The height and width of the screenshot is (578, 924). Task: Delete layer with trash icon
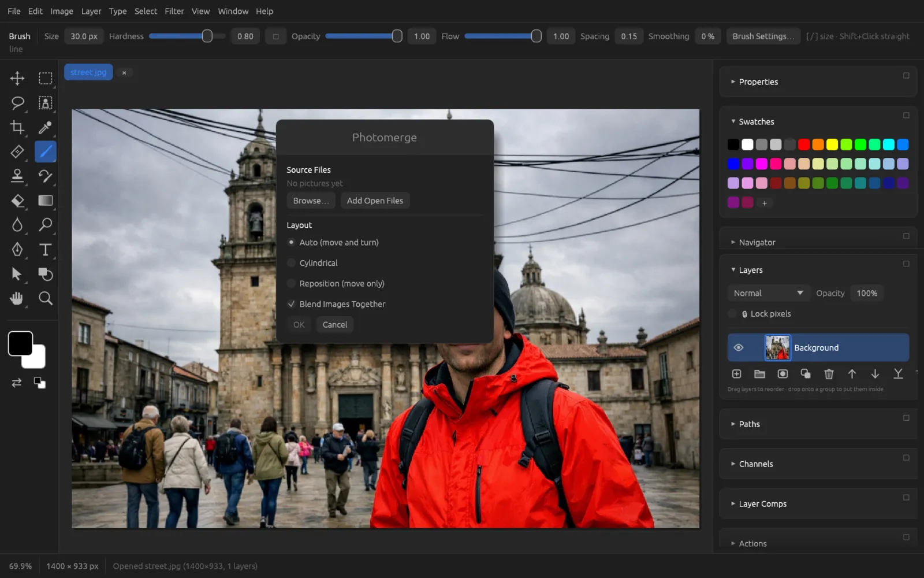[x=829, y=374]
